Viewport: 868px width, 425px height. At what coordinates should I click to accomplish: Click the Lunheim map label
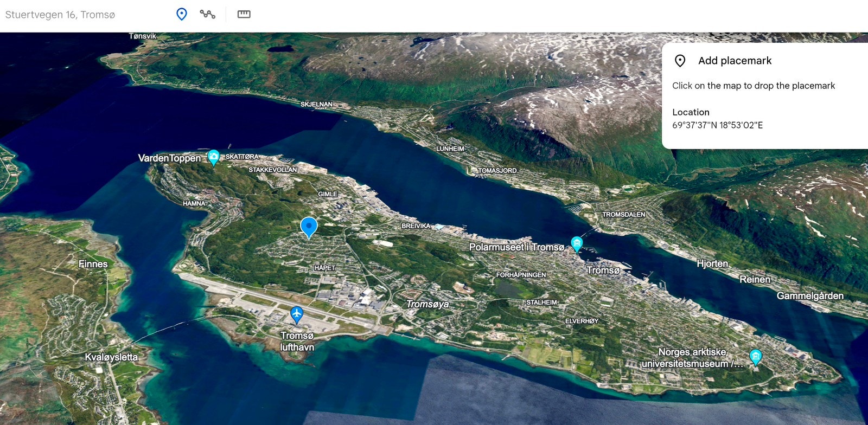(450, 149)
